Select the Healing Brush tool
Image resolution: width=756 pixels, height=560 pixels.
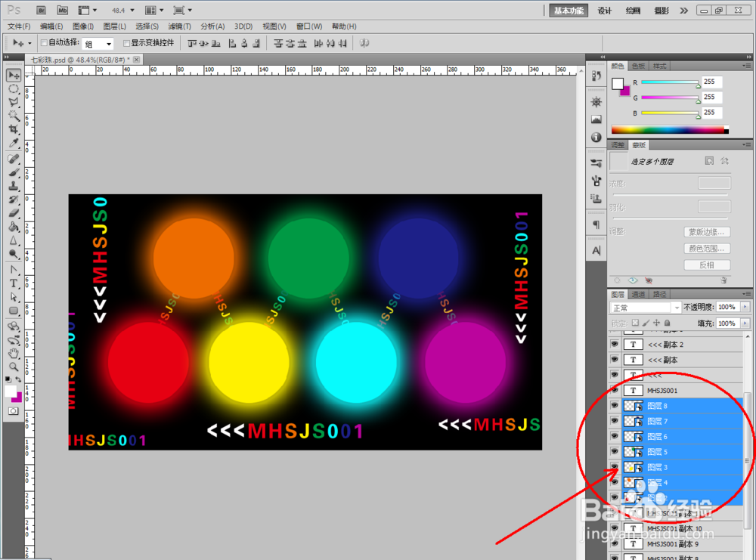pos(14,159)
